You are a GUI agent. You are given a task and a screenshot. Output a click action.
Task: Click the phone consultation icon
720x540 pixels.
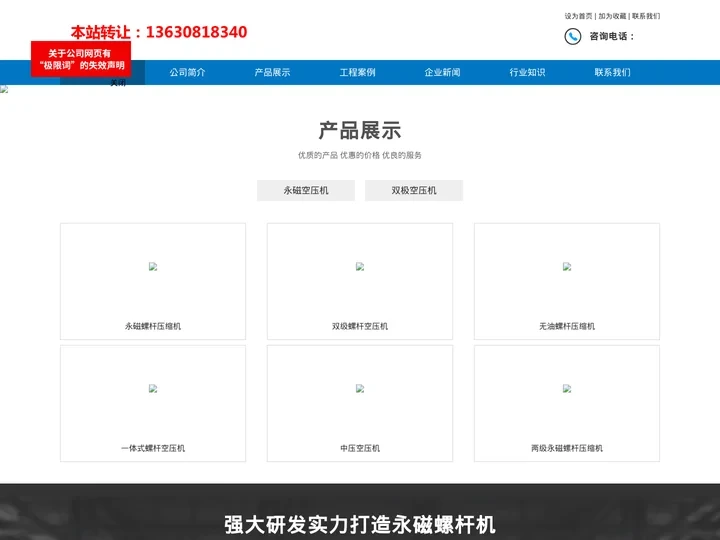[x=572, y=37]
